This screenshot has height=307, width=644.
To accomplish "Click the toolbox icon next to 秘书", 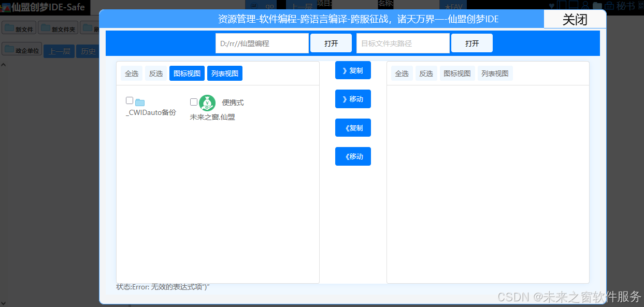I will tap(609, 6).
